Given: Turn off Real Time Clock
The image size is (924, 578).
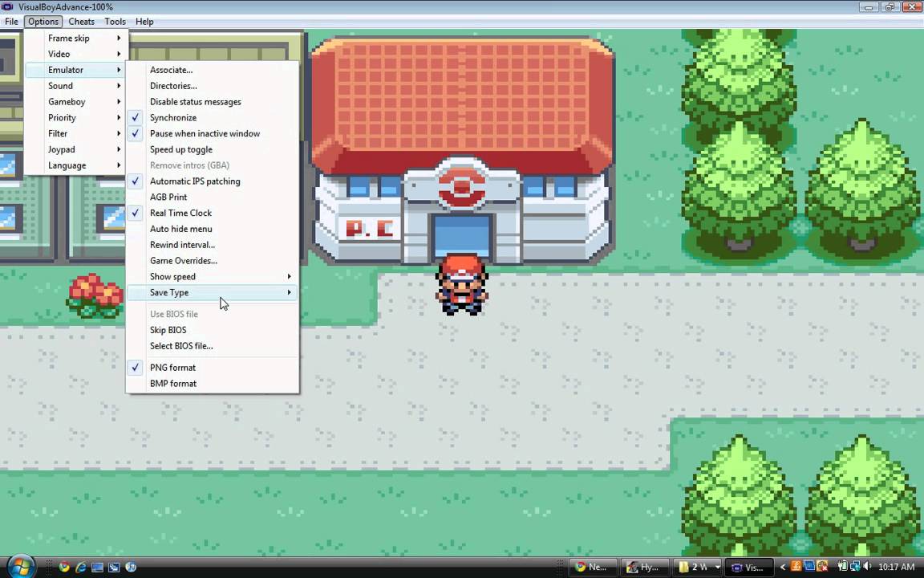Looking at the screenshot, I should (212, 214).
